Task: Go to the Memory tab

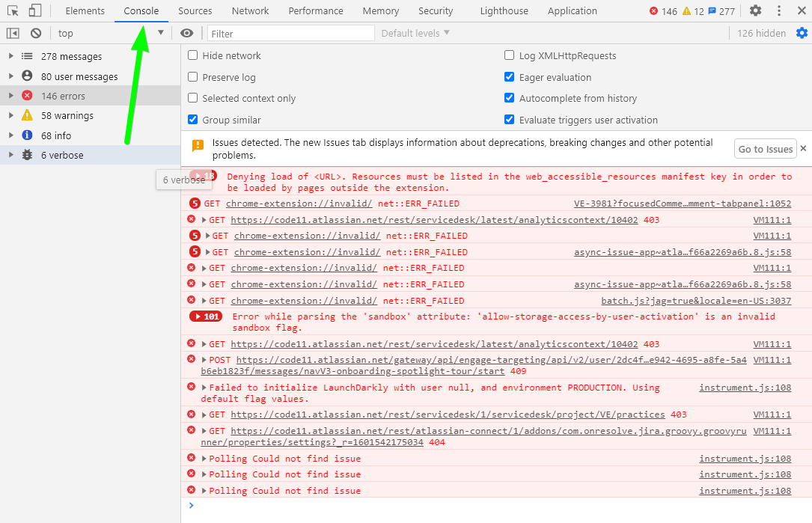Action: coord(381,11)
